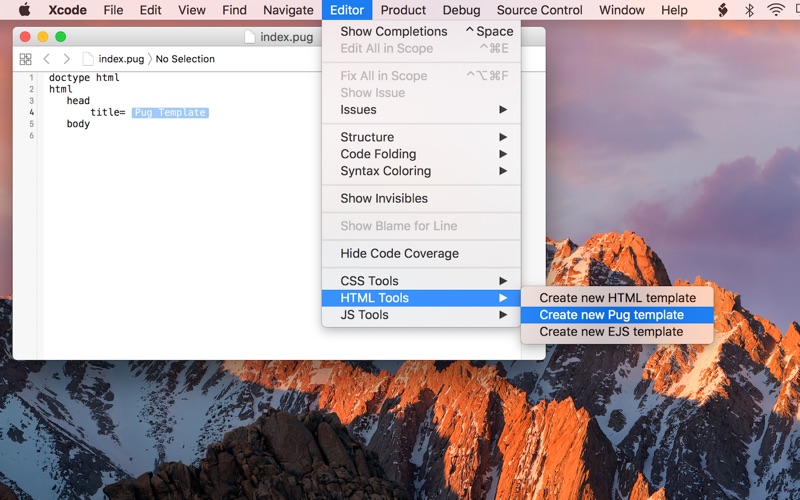
Task: Expand the Structure submenu
Action: [421, 137]
